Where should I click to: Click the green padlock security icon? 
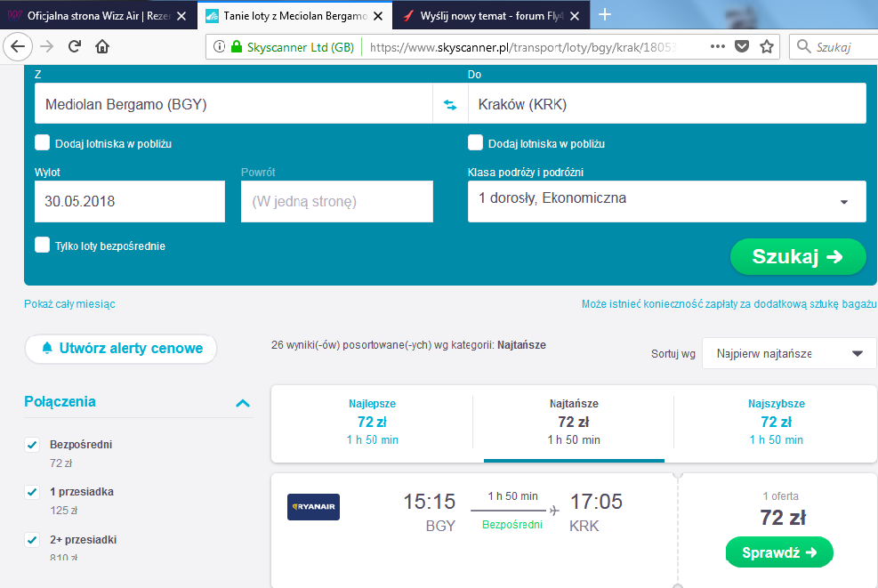237,46
